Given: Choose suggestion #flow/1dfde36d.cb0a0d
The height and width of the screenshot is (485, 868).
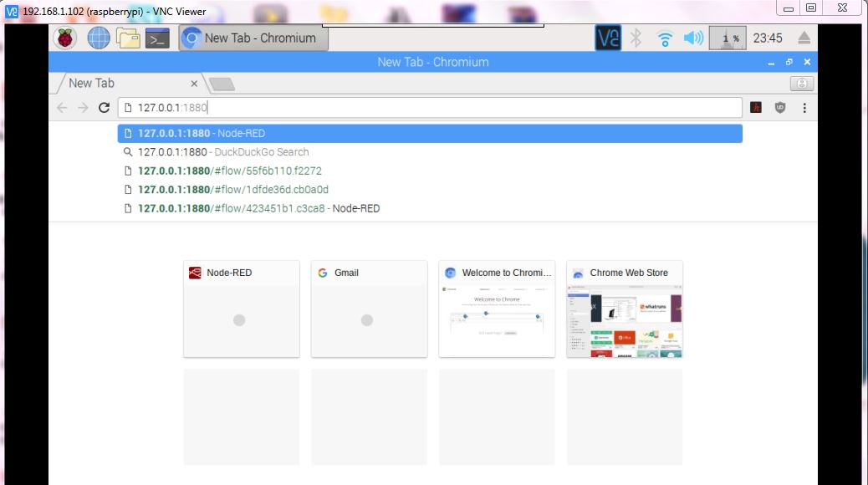Looking at the screenshot, I should (x=430, y=190).
